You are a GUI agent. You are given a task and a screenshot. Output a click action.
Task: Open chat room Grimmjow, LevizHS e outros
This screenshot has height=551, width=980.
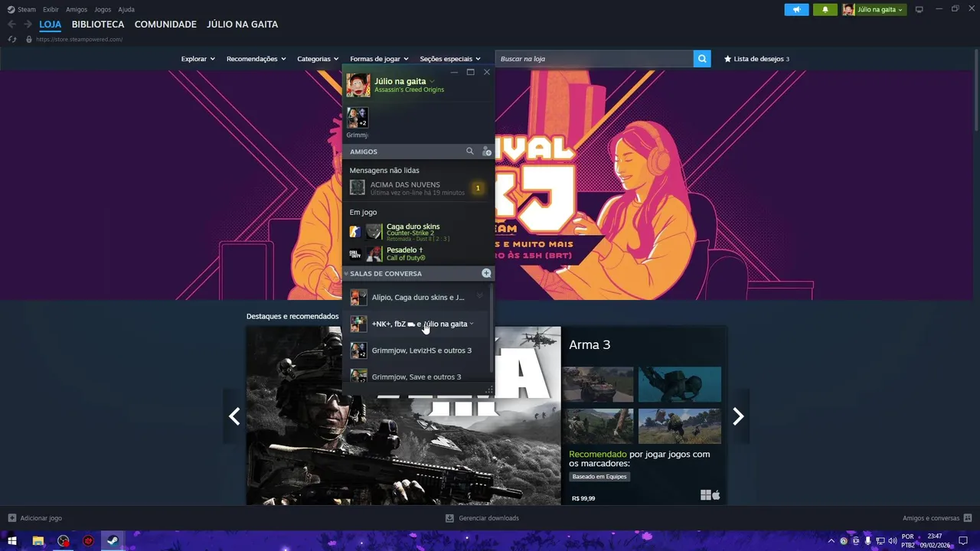(x=414, y=350)
